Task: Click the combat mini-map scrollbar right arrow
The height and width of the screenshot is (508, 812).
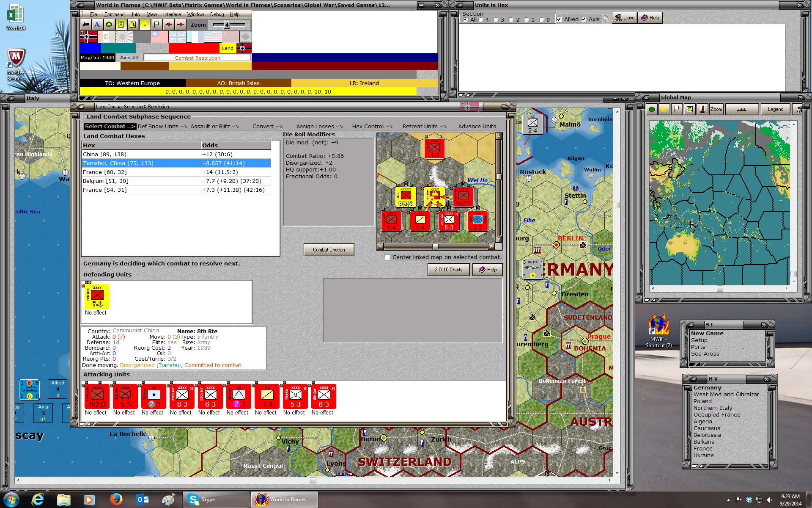Action: coord(491,246)
